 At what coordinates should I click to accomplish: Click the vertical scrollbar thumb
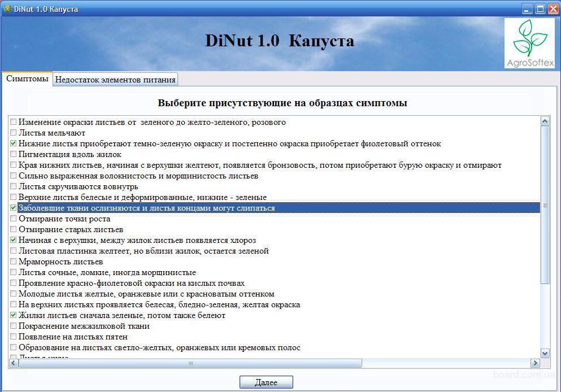click(x=545, y=206)
